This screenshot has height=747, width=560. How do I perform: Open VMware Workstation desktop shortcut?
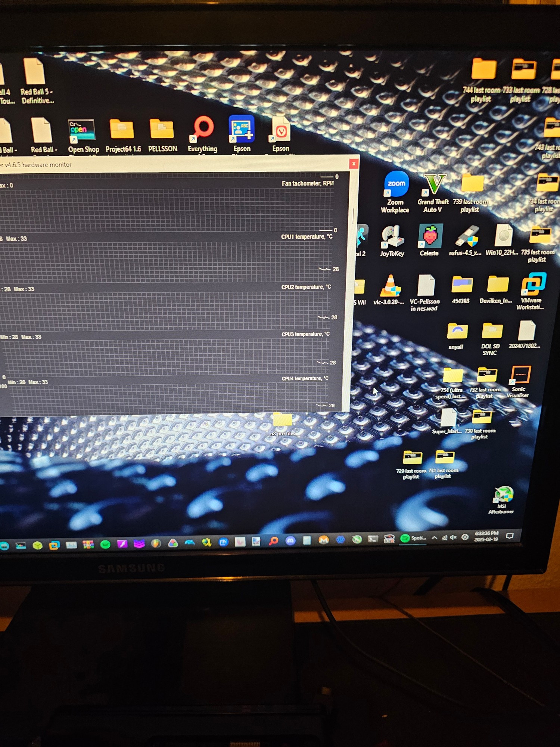point(532,291)
